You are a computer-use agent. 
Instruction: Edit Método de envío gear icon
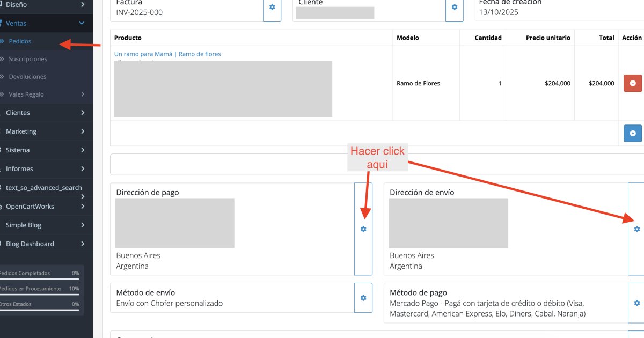363,298
